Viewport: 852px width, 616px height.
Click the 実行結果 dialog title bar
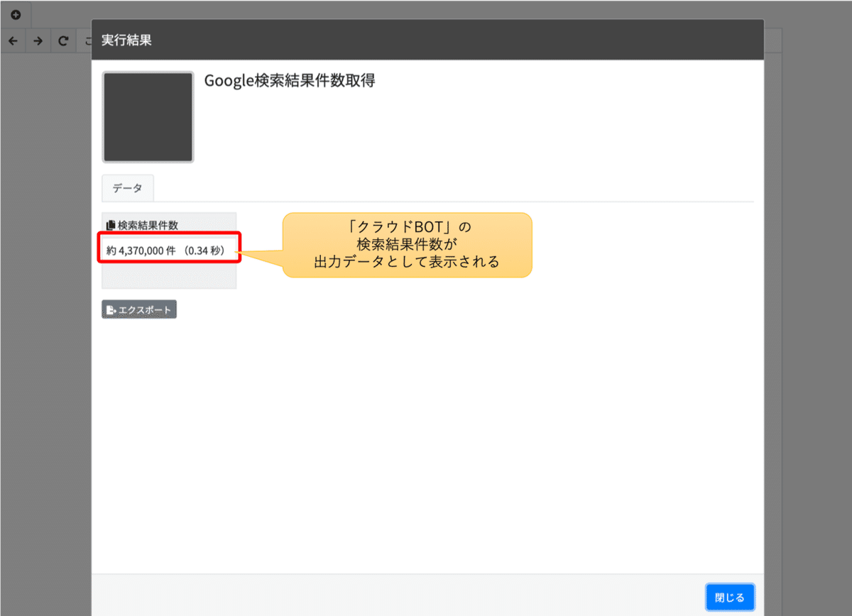pos(427,40)
